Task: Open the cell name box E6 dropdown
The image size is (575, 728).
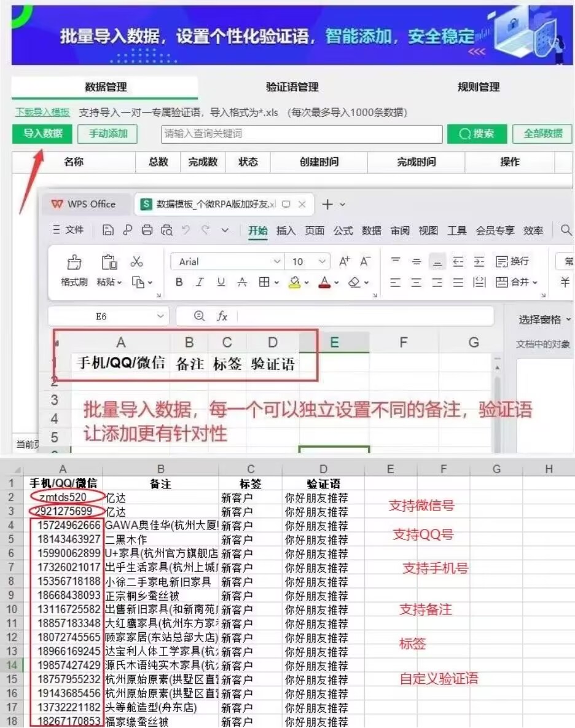Action: click(161, 316)
